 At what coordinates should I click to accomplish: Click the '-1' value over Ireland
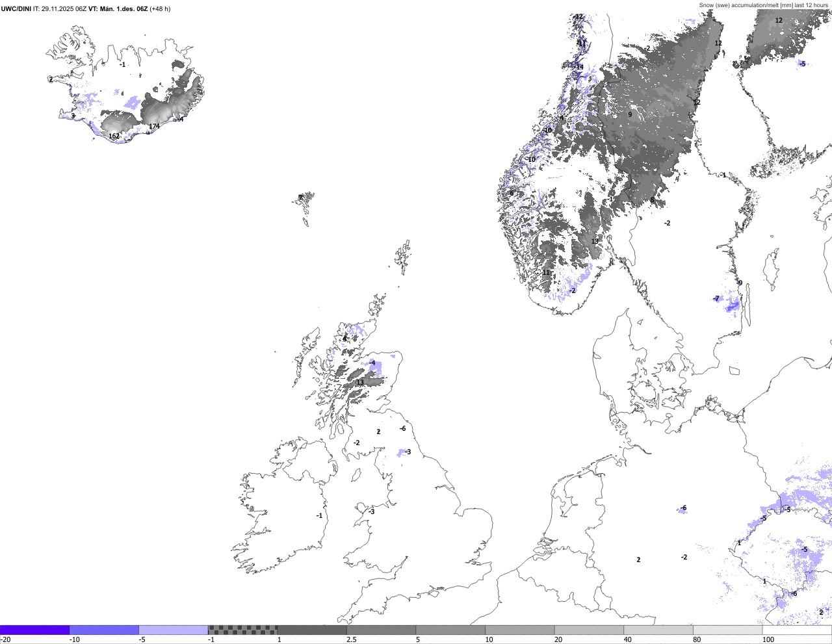(319, 516)
